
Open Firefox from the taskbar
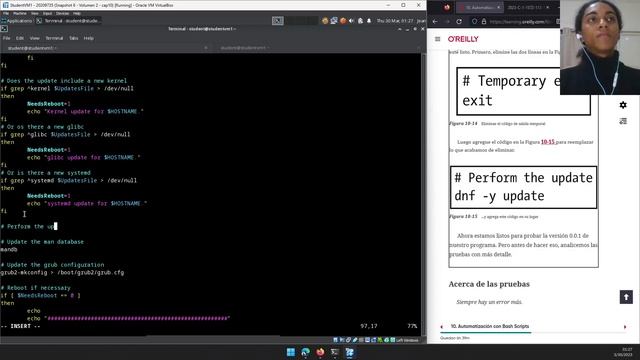(320, 352)
